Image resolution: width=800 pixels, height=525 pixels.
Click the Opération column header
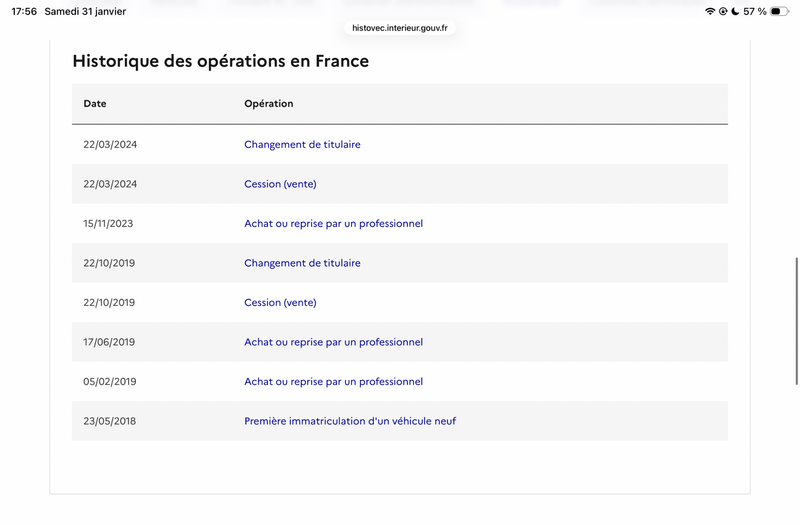[268, 104]
